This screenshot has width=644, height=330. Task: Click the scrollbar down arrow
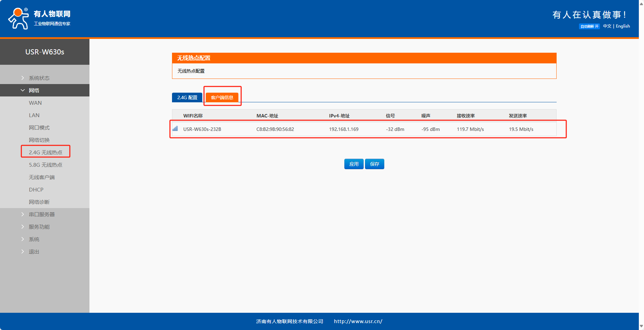tap(641, 326)
